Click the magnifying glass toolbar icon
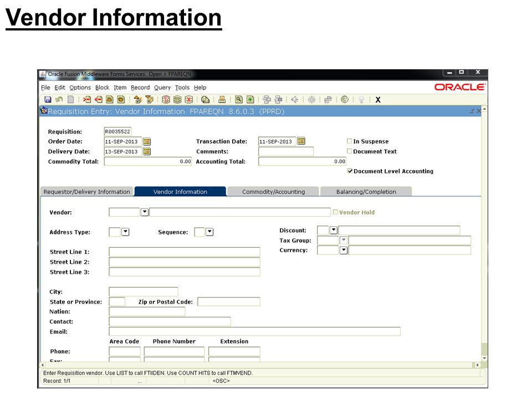 tap(239, 99)
